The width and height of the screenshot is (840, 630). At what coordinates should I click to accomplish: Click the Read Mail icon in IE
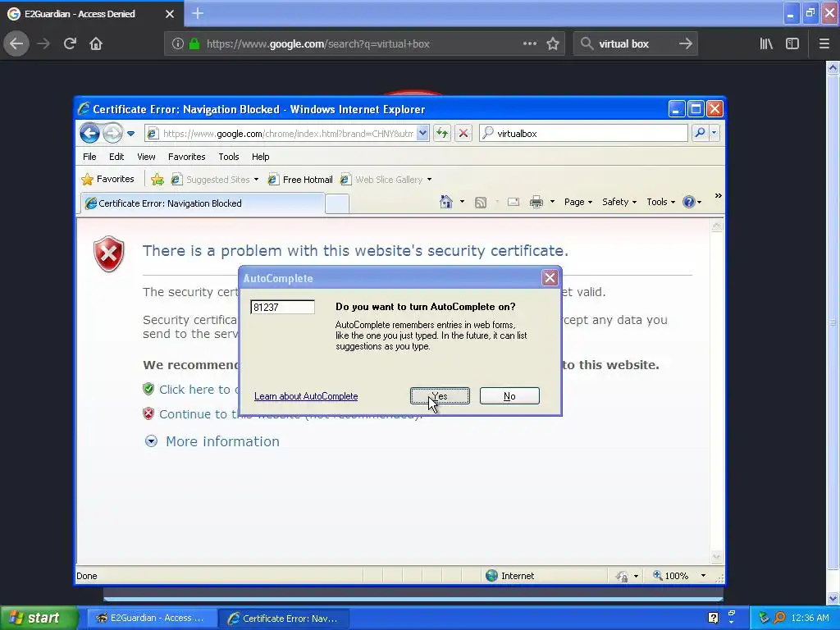[514, 202]
